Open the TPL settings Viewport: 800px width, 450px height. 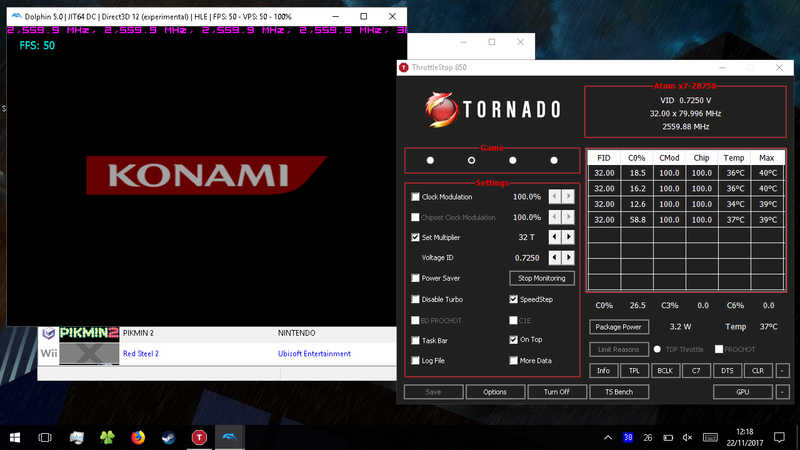click(634, 371)
